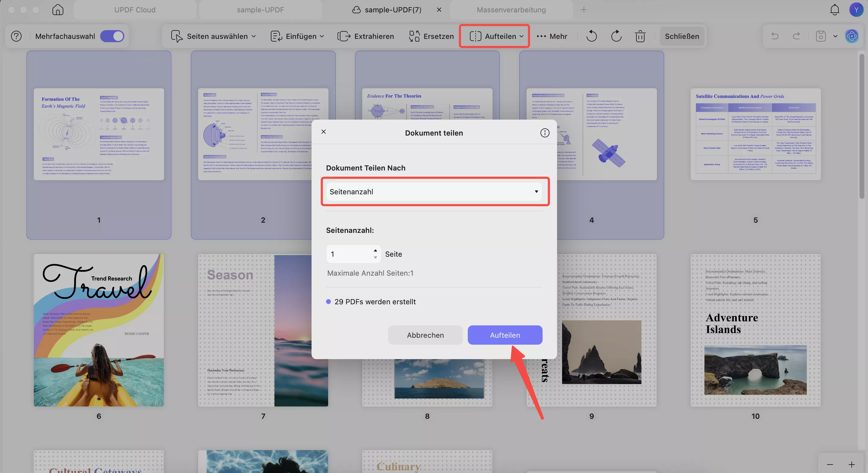Select the Ersetzen tool

click(x=431, y=36)
